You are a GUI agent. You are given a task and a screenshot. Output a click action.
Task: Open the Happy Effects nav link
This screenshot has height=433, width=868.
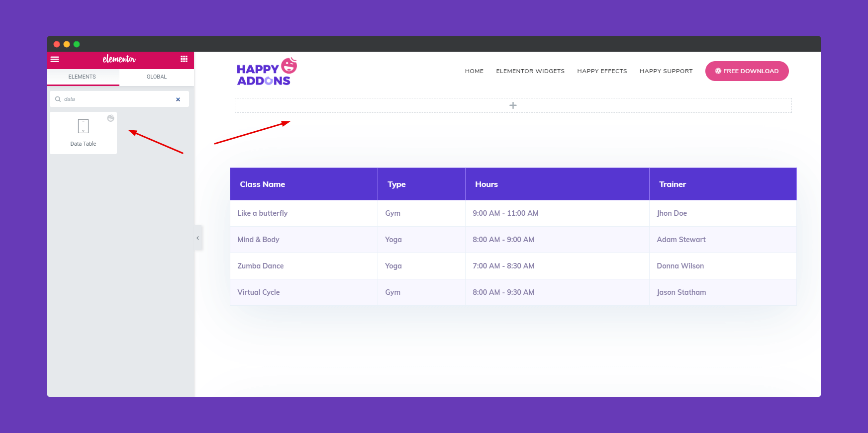click(x=602, y=71)
